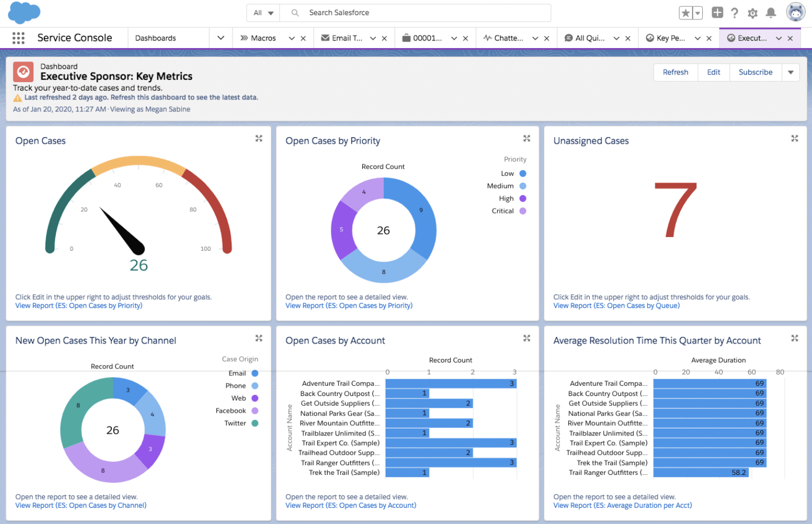Open the Help question mark icon
Image resolution: width=812 pixels, height=524 pixels.
pyautogui.click(x=734, y=13)
